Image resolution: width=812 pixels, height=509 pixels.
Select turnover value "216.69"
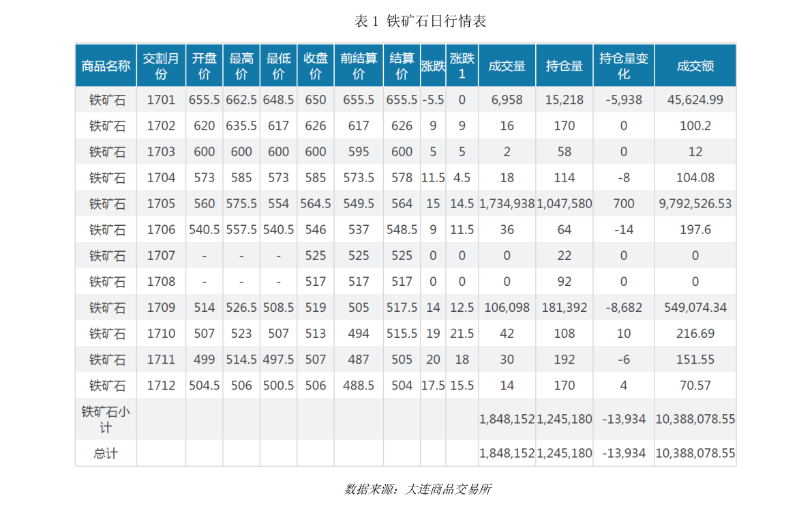coord(695,333)
